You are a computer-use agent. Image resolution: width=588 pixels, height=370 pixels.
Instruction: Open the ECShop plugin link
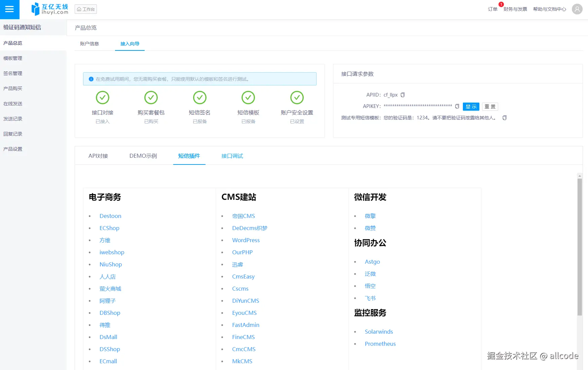(109, 228)
